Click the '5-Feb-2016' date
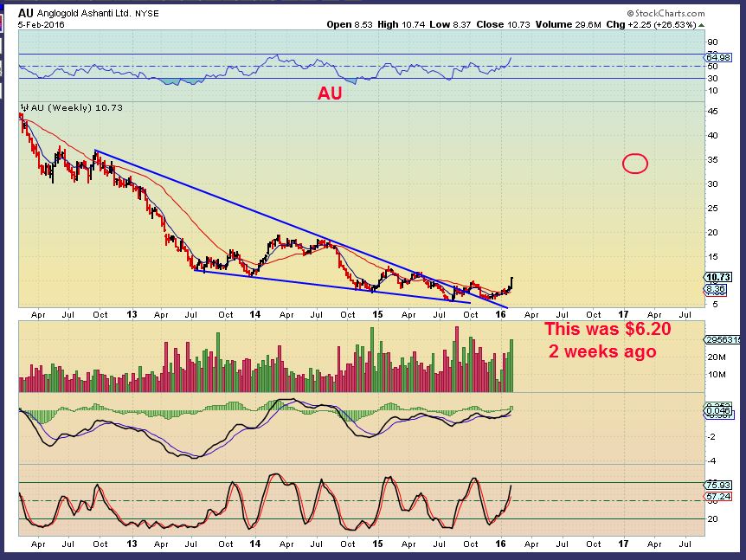The height and width of the screenshot is (560, 746). [41, 25]
